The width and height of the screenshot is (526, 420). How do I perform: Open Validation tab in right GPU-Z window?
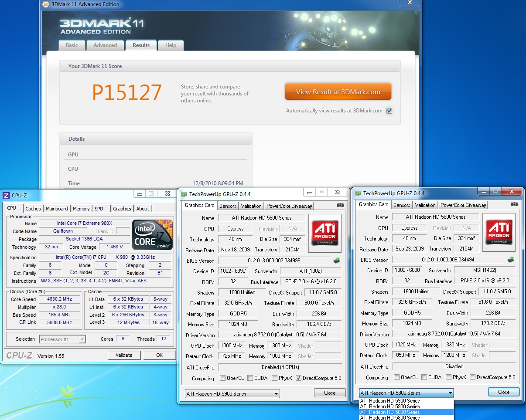(425, 205)
